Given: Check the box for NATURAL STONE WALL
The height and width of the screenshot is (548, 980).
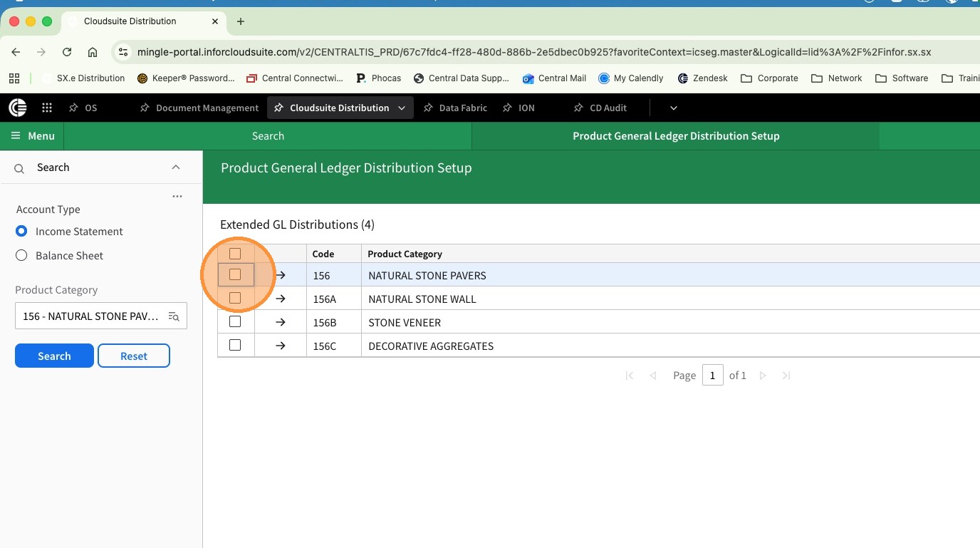Looking at the screenshot, I should tap(235, 298).
